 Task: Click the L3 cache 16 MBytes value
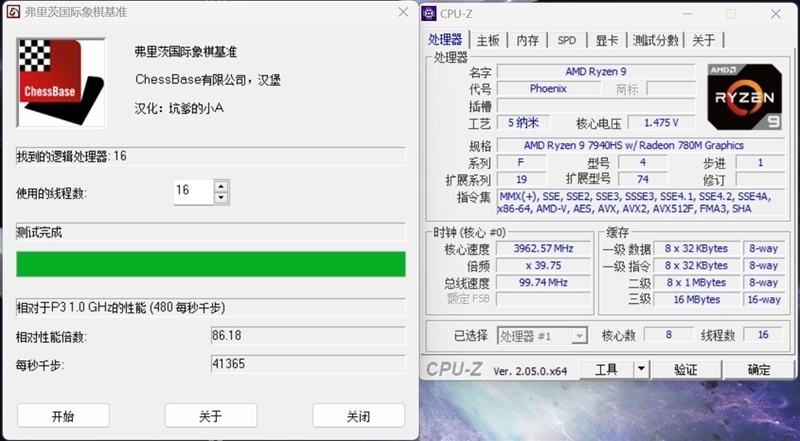696,300
